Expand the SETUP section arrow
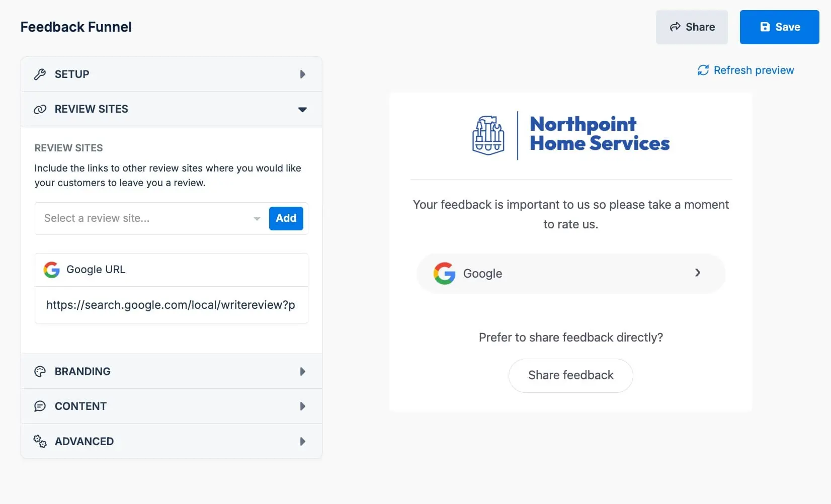The width and height of the screenshot is (831, 504). click(x=303, y=74)
